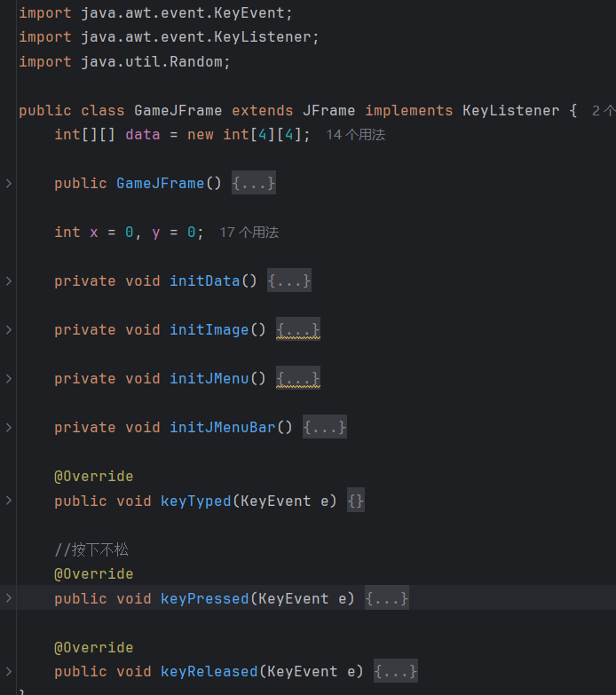Unfold the {...} placeholder after keyReleased

[x=395, y=671]
